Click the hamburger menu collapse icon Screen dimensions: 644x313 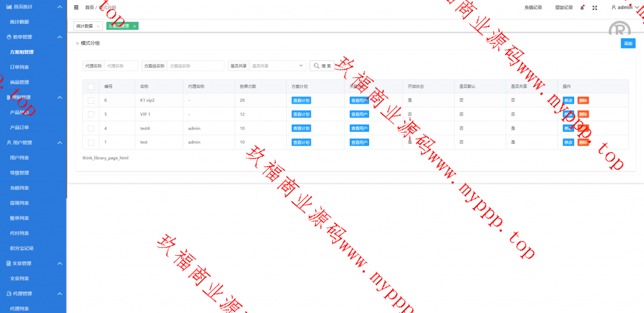(x=77, y=8)
